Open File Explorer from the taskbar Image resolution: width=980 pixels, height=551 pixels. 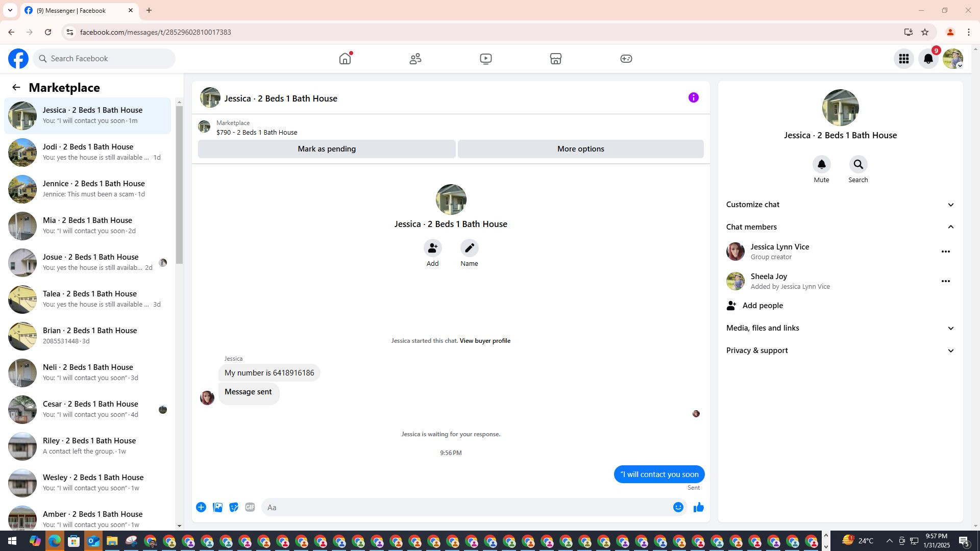pyautogui.click(x=112, y=541)
